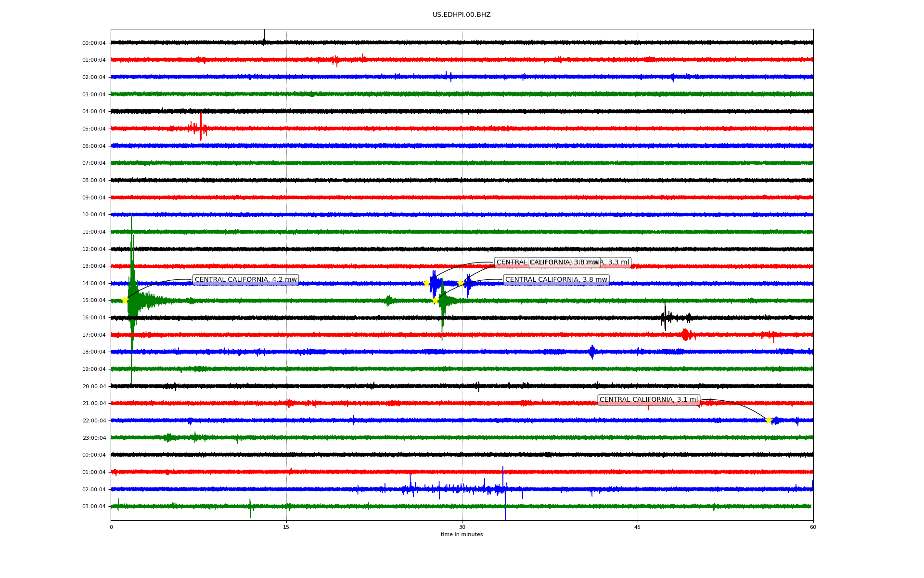Click the 22:00:04 row time label
Image resolution: width=924 pixels, height=578 pixels.
(94, 421)
